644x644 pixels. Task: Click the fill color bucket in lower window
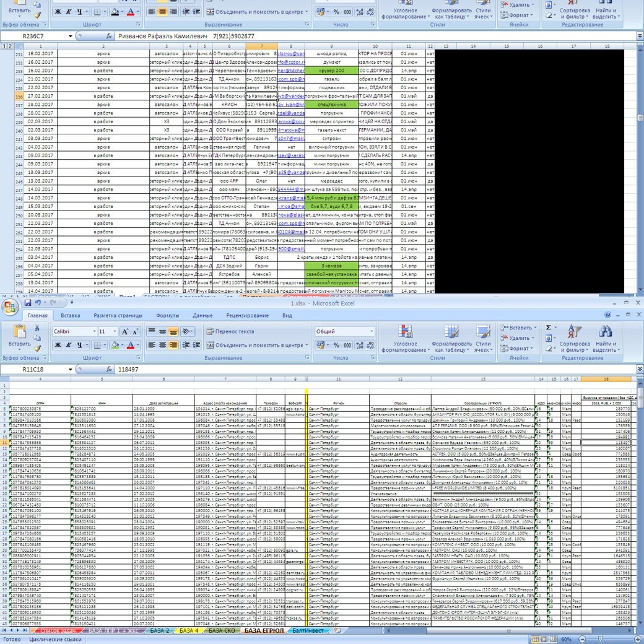(x=115, y=345)
